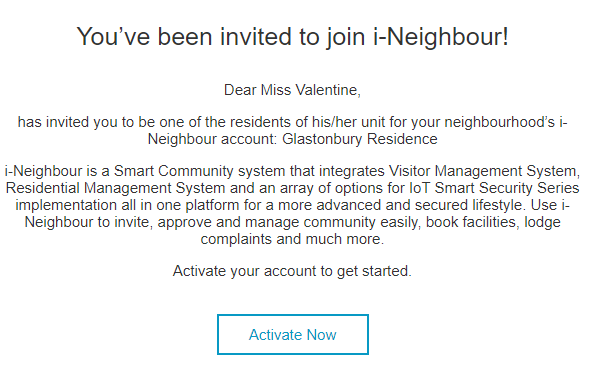
Task: Click "Activate your account to get started." text
Action: pyautogui.click(x=292, y=271)
